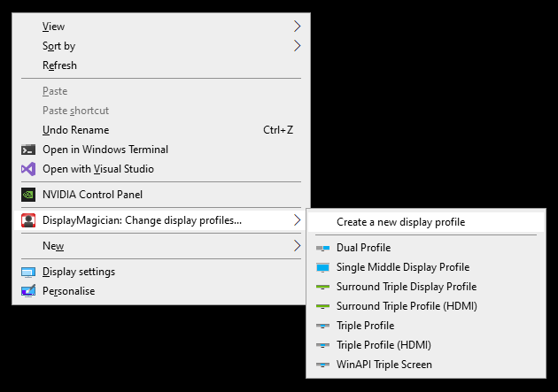
Task: Expand the Sort by submenu arrow
Action: (297, 46)
